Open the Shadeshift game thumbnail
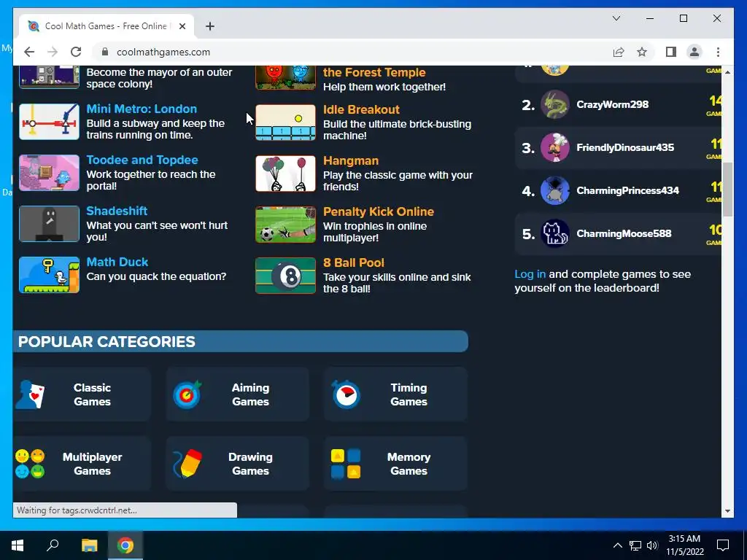 click(x=49, y=224)
